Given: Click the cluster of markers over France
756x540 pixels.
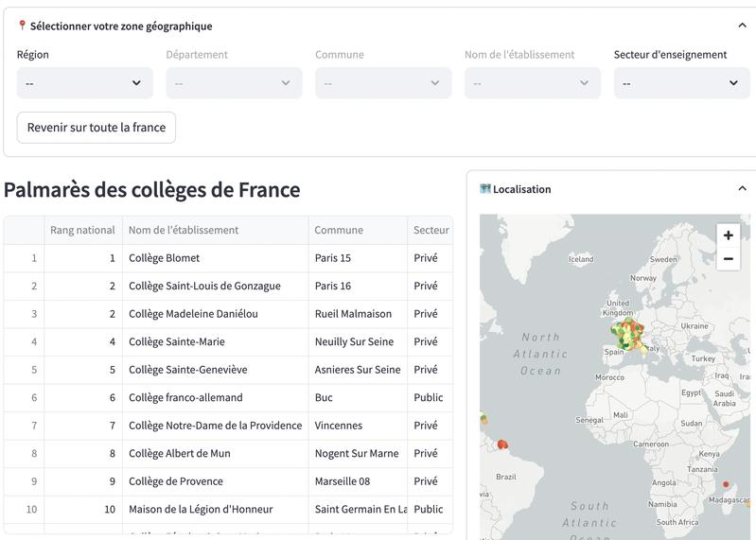Looking at the screenshot, I should click(x=627, y=335).
